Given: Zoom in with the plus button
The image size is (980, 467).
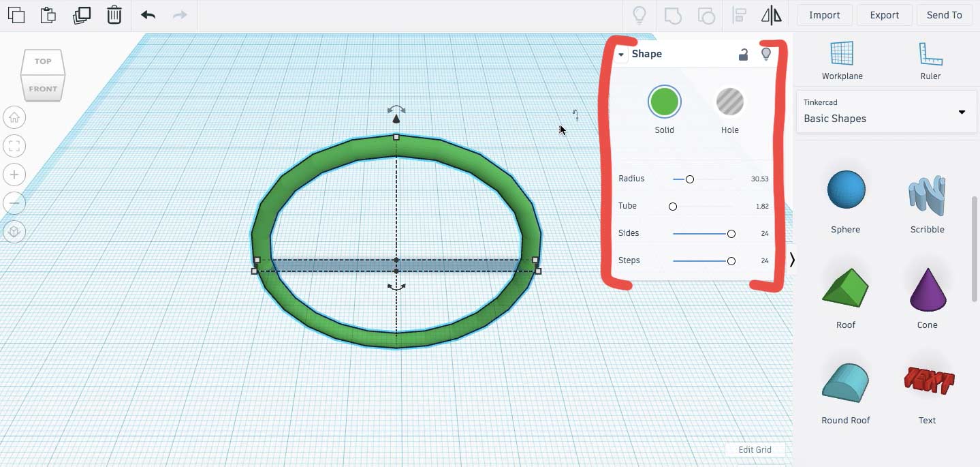Looking at the screenshot, I should (14, 175).
